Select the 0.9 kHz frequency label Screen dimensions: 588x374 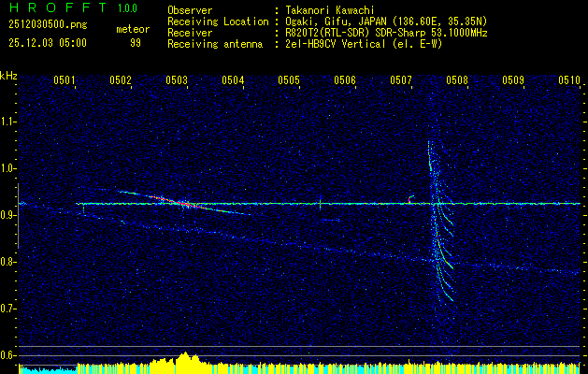[8, 214]
